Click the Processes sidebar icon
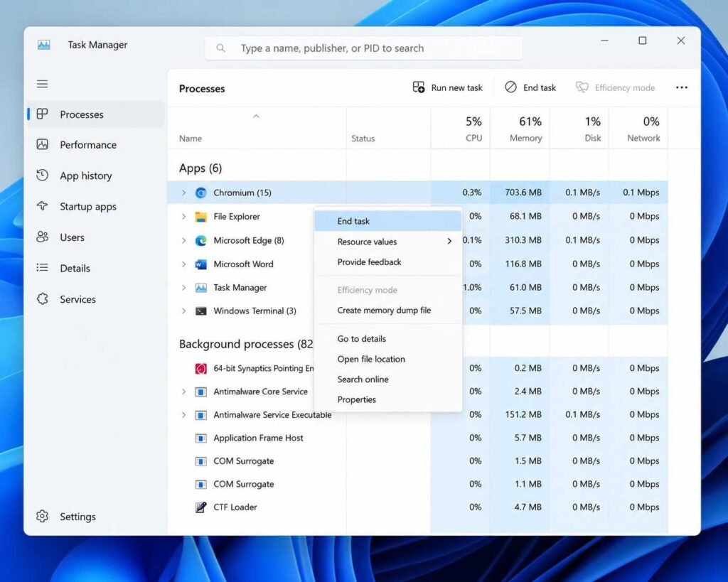 pyautogui.click(x=42, y=114)
